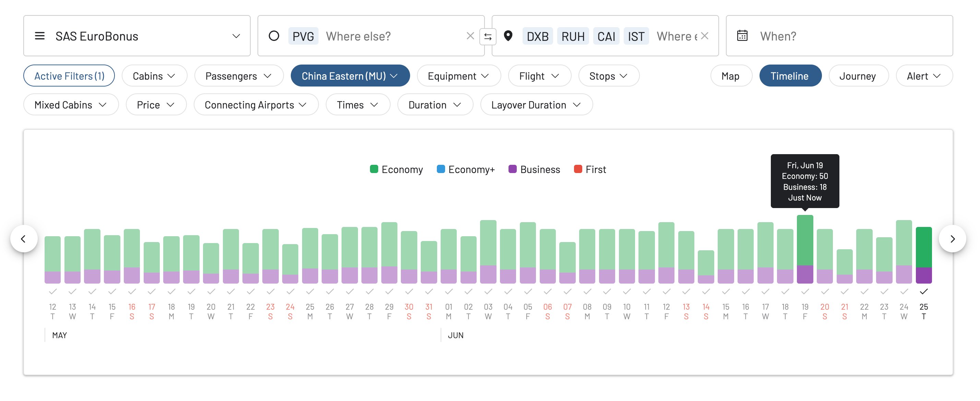The height and width of the screenshot is (401, 980).
Task: Open the Stops filter dropdown
Action: coord(608,76)
